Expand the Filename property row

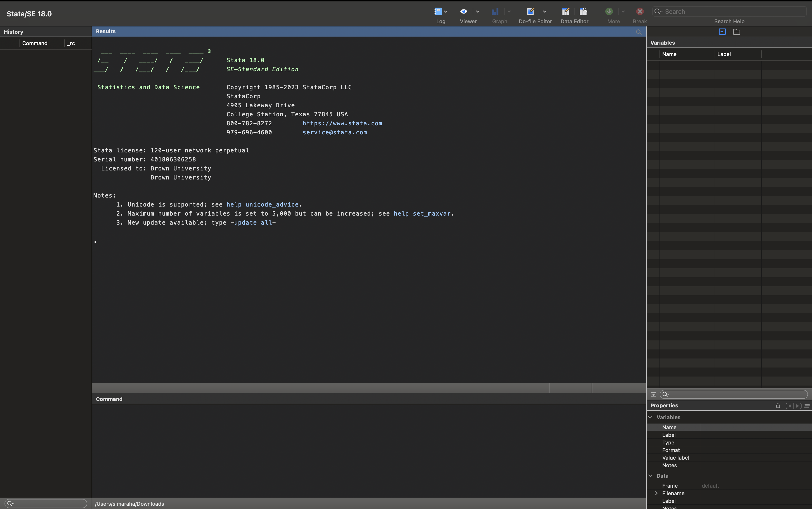click(x=656, y=493)
